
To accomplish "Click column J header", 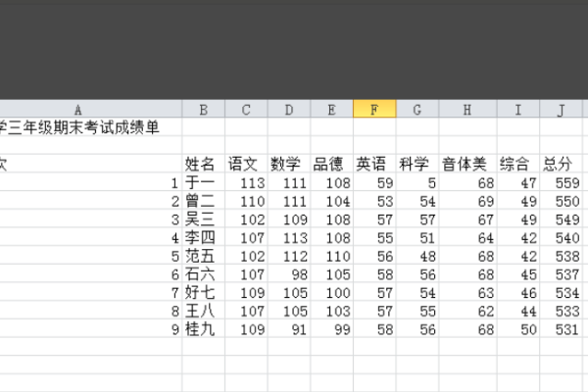I will [562, 110].
